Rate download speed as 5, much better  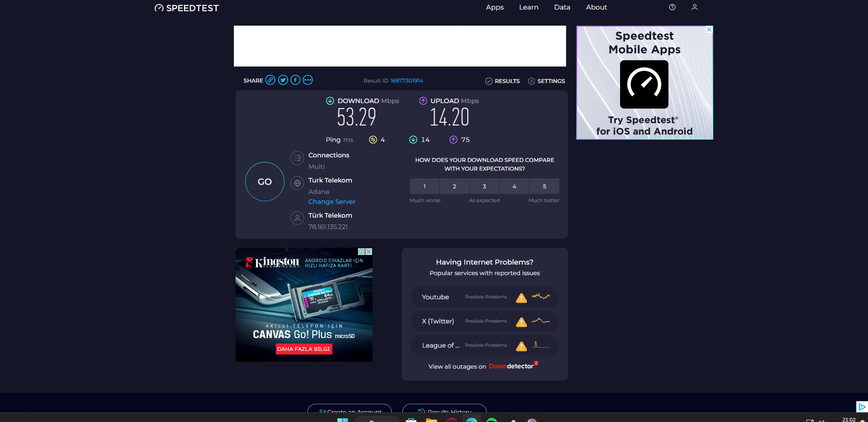coord(544,186)
